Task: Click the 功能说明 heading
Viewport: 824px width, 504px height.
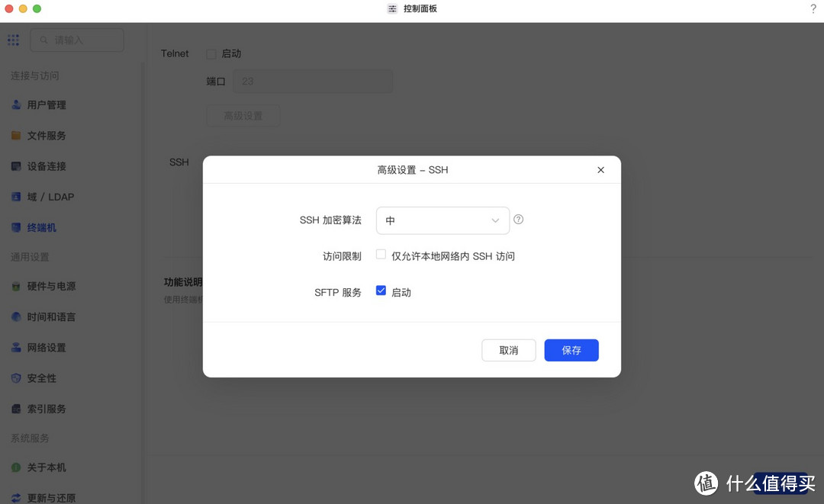Action: point(183,282)
